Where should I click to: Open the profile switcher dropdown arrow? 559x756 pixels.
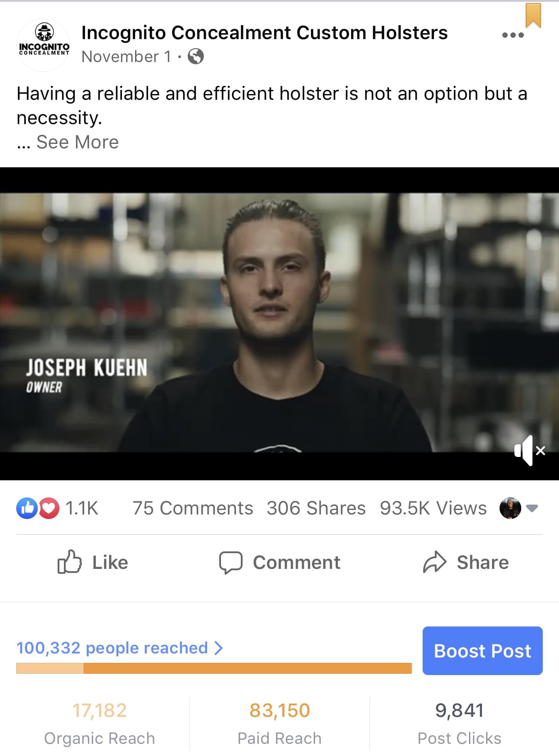click(x=532, y=508)
